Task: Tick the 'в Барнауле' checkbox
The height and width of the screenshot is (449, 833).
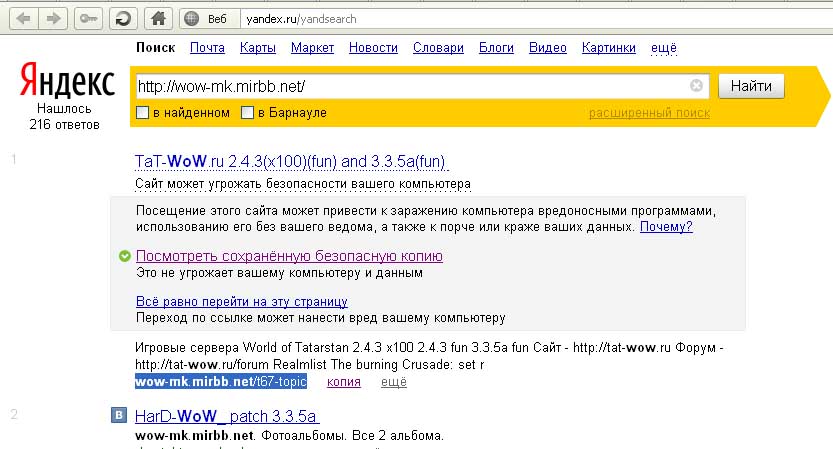Action: tap(248, 113)
